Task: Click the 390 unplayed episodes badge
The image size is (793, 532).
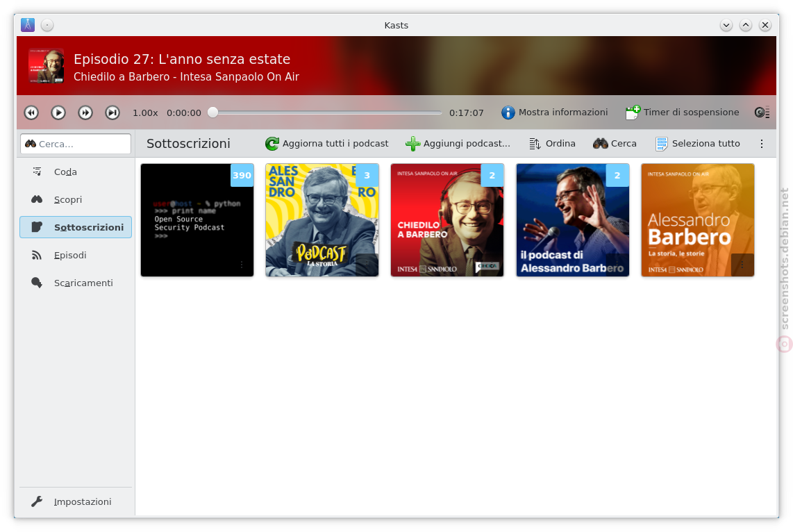Action: [242, 176]
